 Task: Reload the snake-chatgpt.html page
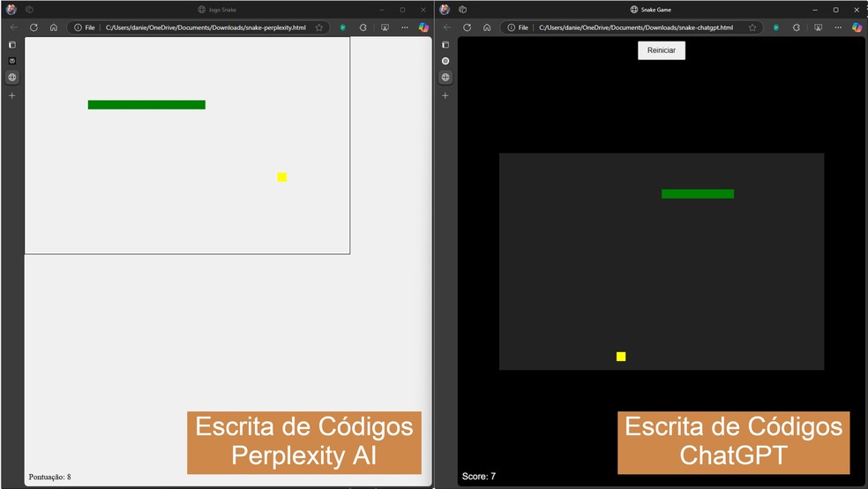coord(468,27)
